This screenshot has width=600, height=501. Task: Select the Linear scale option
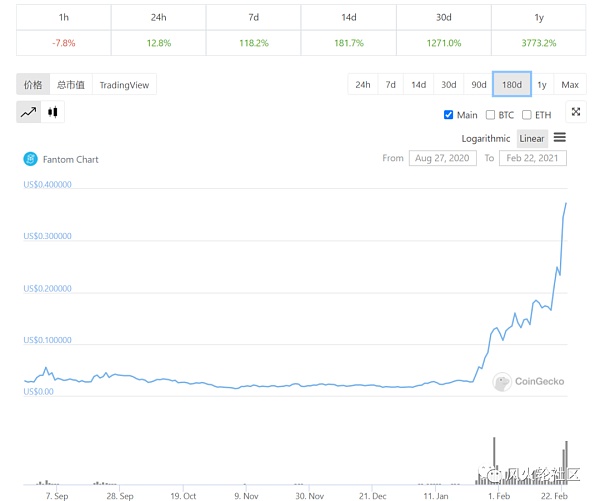(x=531, y=138)
